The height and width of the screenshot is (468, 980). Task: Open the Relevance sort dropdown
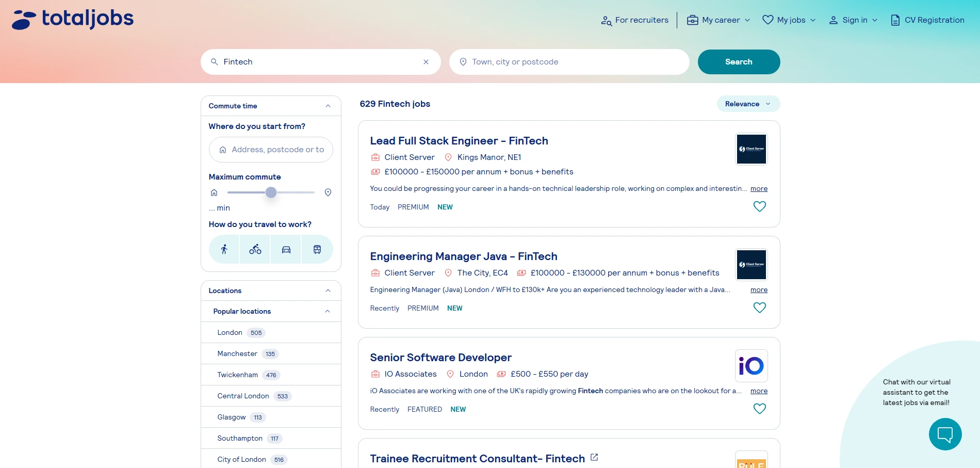pos(748,104)
